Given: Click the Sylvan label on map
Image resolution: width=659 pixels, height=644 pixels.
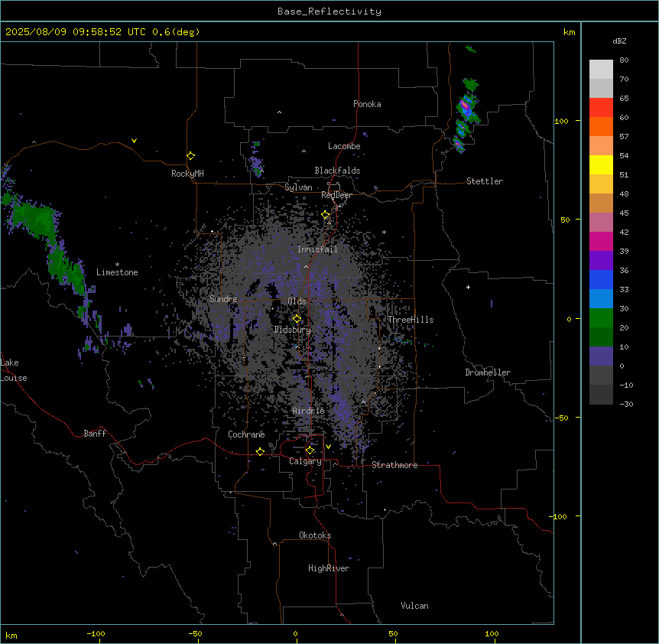Looking at the screenshot, I should [298, 187].
